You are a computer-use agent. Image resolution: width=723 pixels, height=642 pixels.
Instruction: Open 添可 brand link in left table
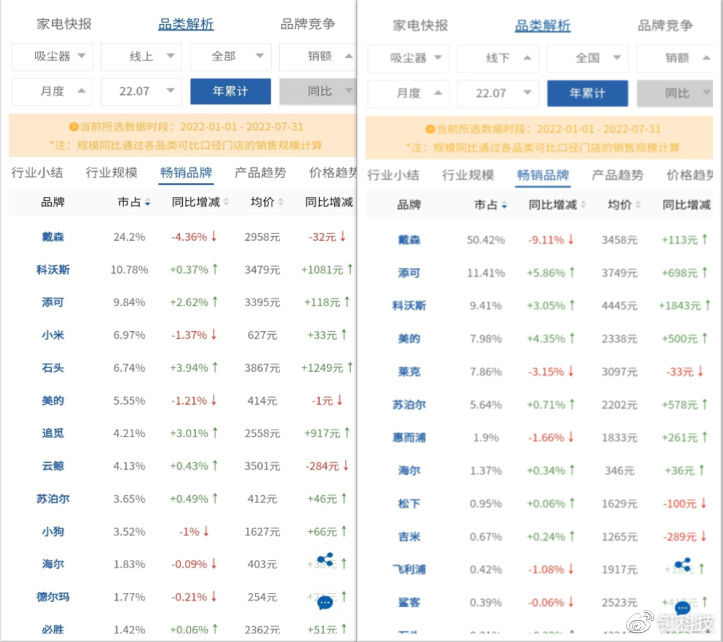[x=53, y=303]
